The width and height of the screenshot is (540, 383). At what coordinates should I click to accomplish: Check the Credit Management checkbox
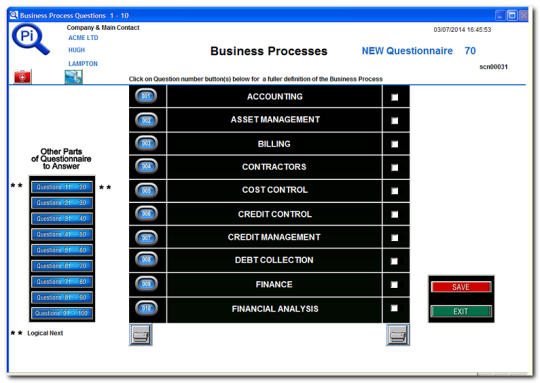(395, 238)
